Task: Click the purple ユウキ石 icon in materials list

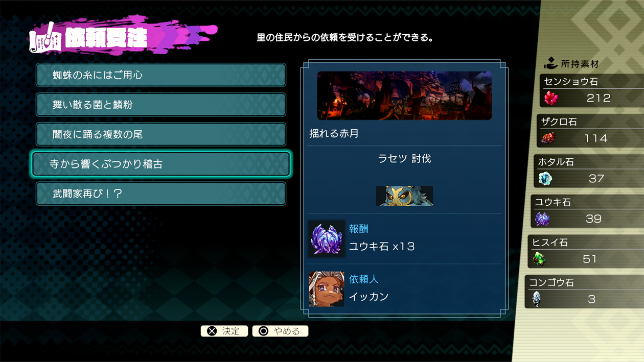Action: click(542, 219)
